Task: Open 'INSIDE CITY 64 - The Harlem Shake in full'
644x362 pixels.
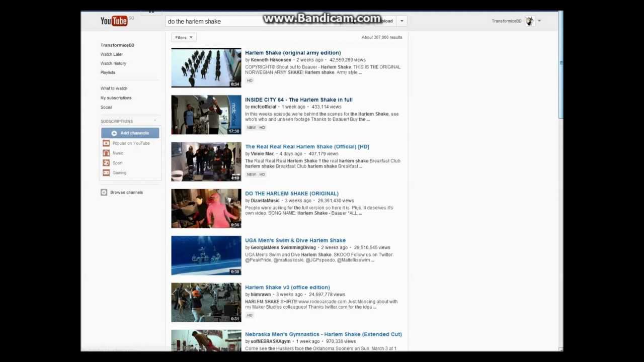Action: (x=299, y=100)
